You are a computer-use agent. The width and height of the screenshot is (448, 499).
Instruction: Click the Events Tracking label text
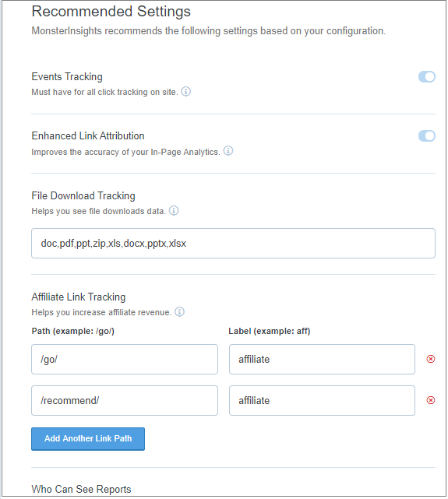[67, 77]
